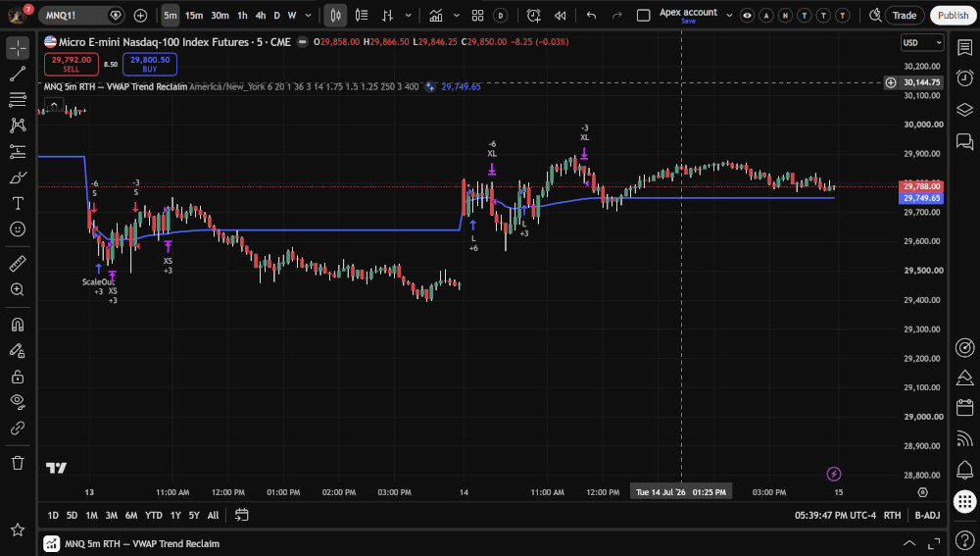Click the blue 29,800.50 BUY button
The height and width of the screenshot is (556, 980).
coord(150,64)
